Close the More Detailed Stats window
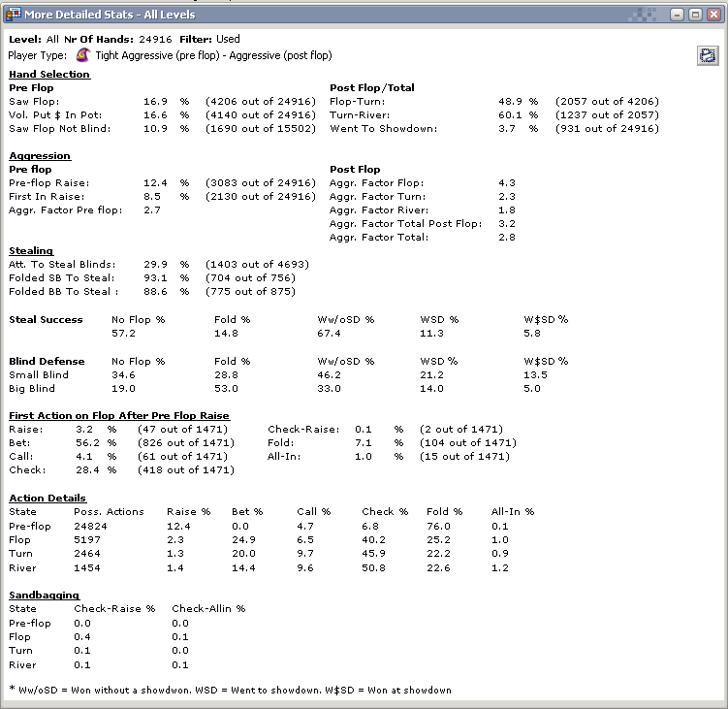Screen dimensions: 728x709 (x=713, y=15)
